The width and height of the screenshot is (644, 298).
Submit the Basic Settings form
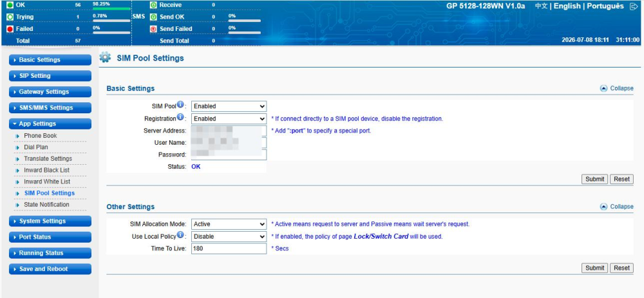point(594,179)
